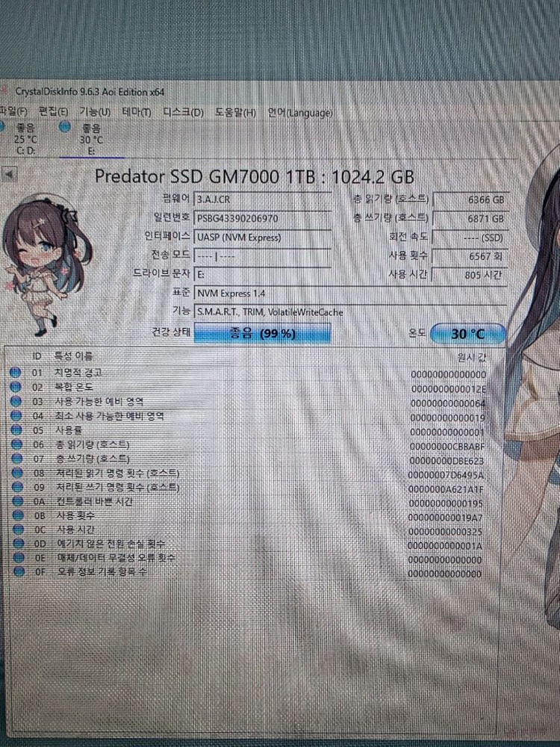The image size is (560, 747).
Task: Click the raw value 000000000019A7
Action: (445, 518)
